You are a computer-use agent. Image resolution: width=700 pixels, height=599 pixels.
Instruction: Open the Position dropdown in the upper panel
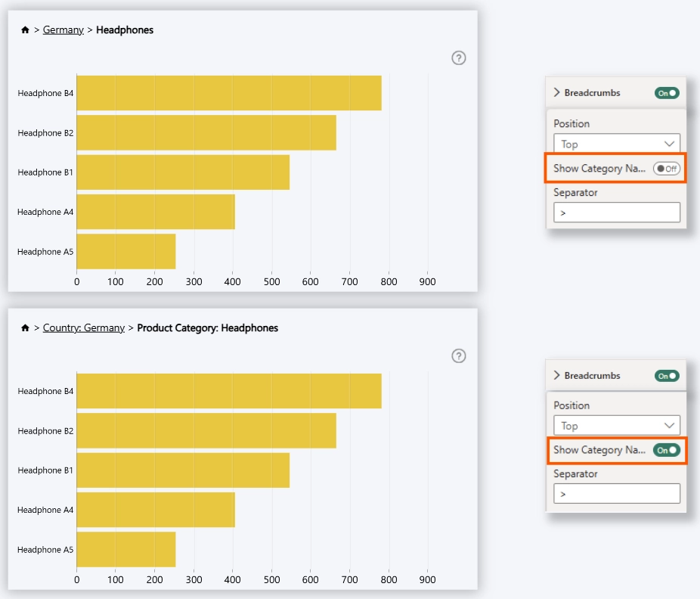click(616, 144)
